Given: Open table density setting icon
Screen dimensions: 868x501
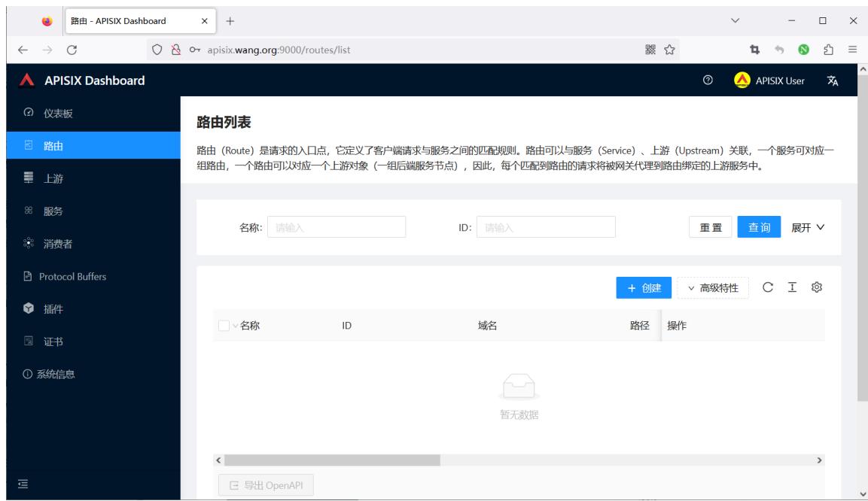Looking at the screenshot, I should click(792, 287).
